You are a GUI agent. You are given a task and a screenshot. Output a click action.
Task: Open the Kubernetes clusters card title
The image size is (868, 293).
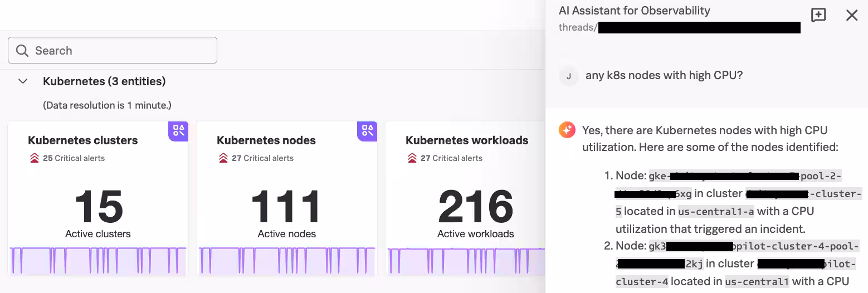tap(83, 140)
